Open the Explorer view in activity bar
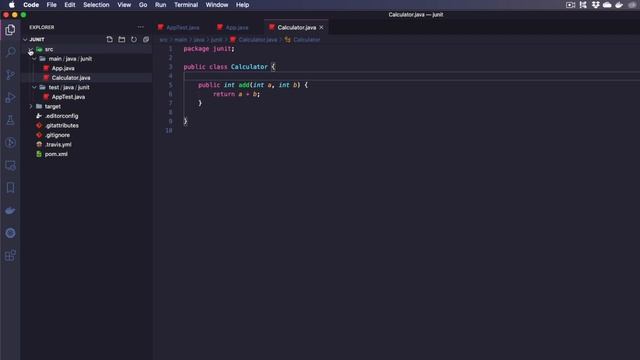 click(x=10, y=29)
